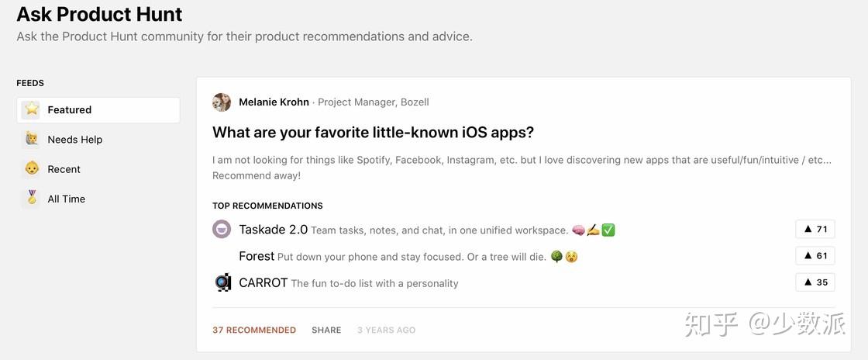The height and width of the screenshot is (360, 868).
Task: Click the Needs Help feed emoji icon
Action: 32,139
